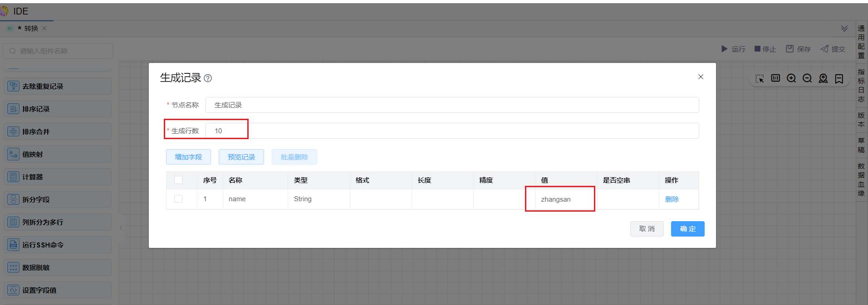Activate the area selection tool on canvas toolbar
The image size is (868, 305).
[x=760, y=78]
